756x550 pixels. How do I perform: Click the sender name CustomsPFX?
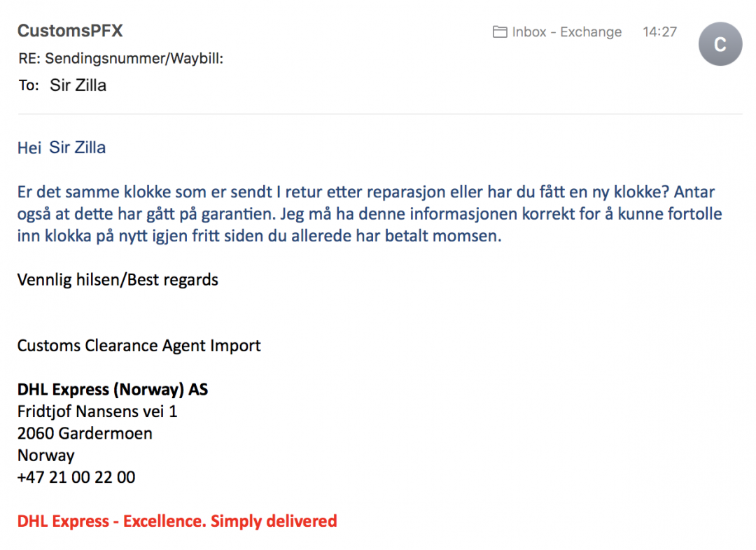tap(70, 31)
